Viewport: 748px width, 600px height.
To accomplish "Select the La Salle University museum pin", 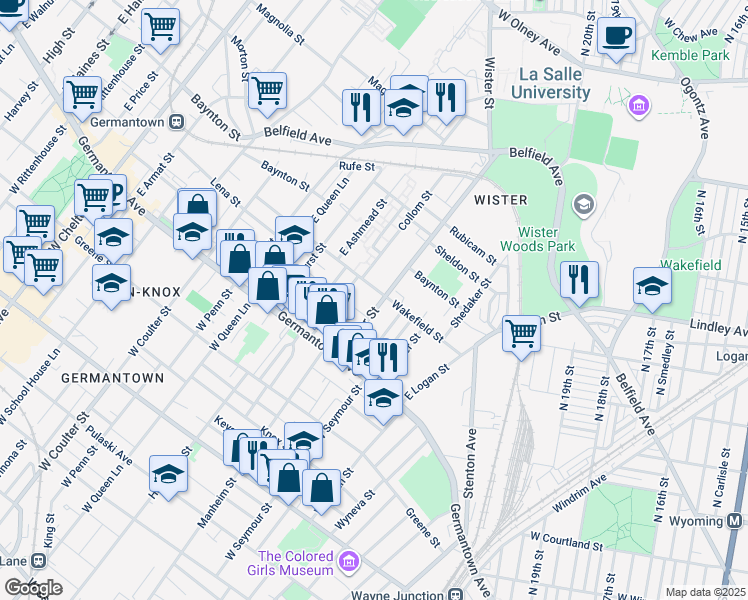I will [639, 104].
